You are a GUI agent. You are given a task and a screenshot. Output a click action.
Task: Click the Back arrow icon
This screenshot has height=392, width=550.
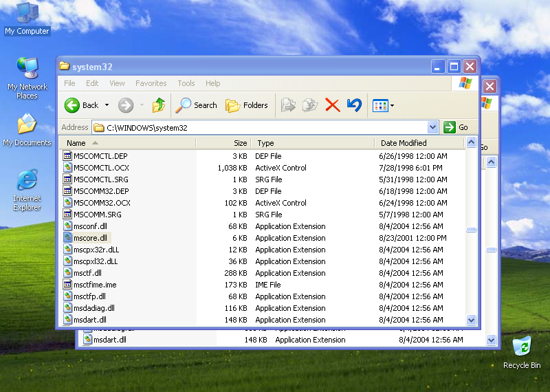point(73,105)
